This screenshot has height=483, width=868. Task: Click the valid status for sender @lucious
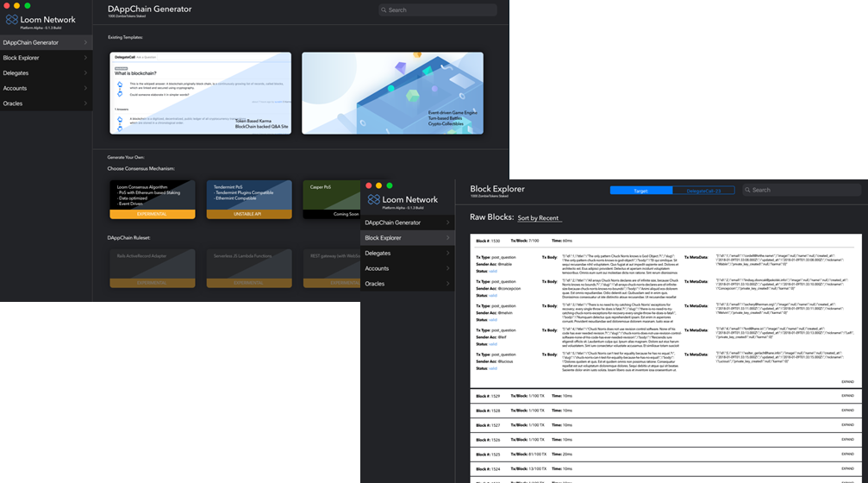(x=493, y=369)
